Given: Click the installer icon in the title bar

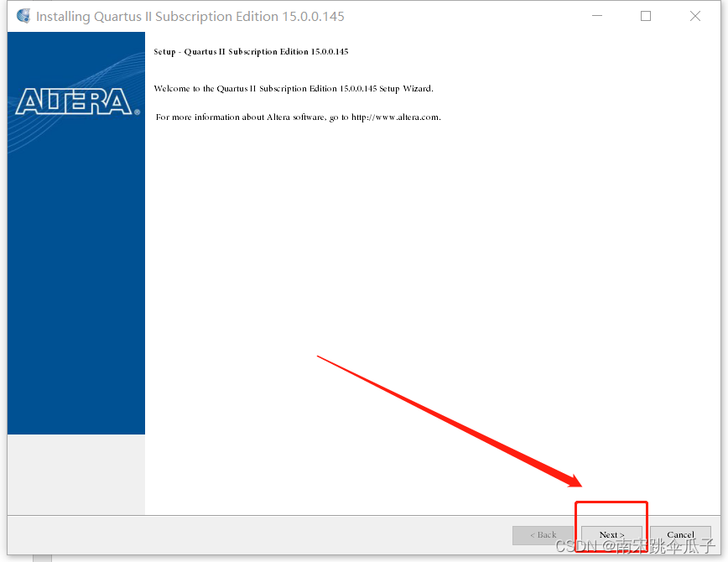Looking at the screenshot, I should 23,16.
